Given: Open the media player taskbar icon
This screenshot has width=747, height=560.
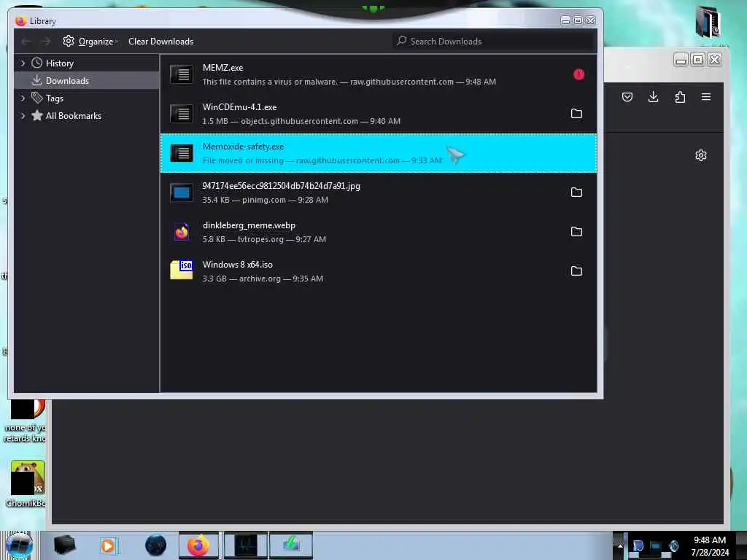Looking at the screenshot, I should click(108, 545).
